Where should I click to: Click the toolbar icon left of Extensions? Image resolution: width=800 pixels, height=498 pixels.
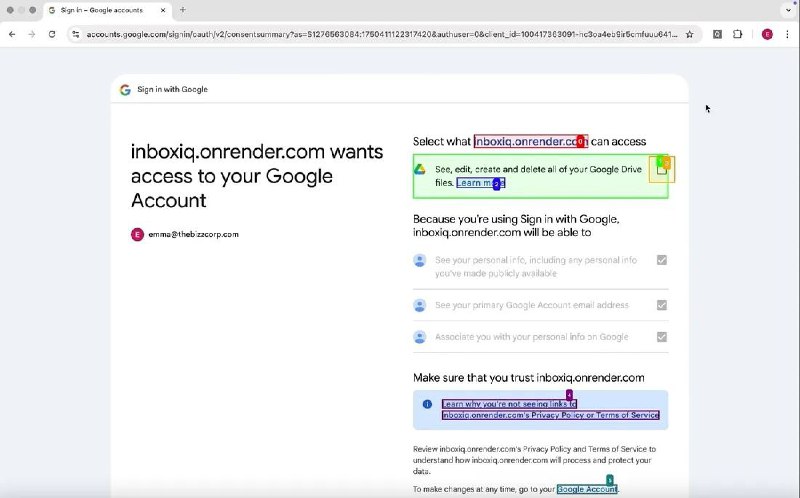[717, 34]
